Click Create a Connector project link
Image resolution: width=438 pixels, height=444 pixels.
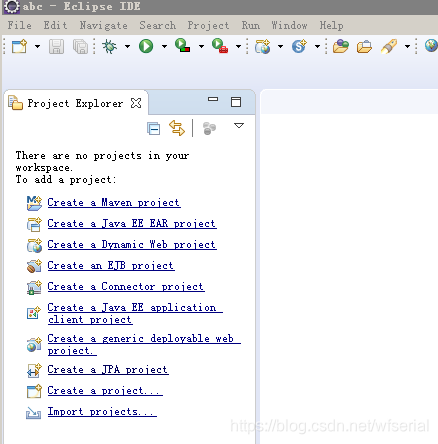126,287
